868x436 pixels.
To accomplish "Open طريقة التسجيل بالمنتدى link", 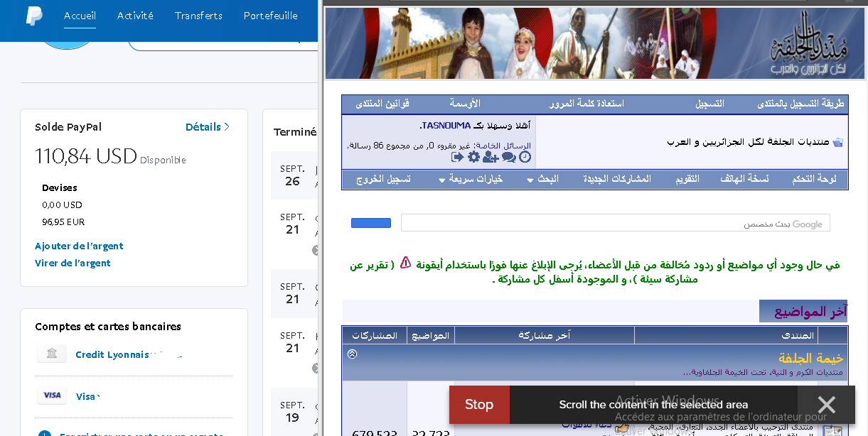I will point(801,104).
